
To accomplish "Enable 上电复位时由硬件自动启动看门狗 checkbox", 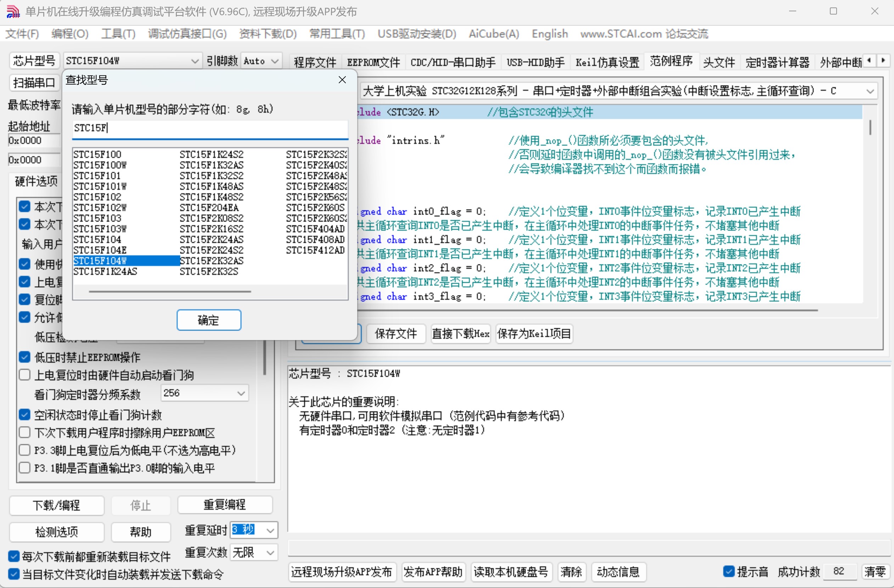I will pyautogui.click(x=25, y=375).
